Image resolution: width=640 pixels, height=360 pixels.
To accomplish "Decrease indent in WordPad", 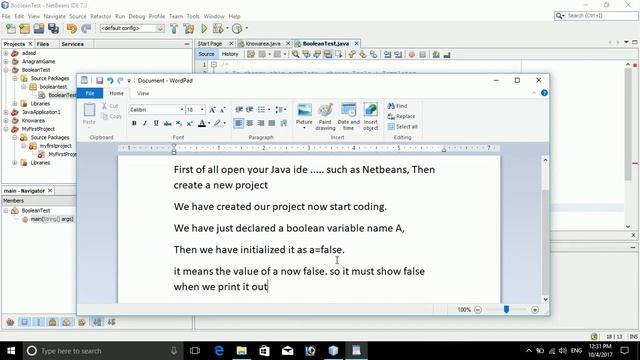I will (x=239, y=109).
